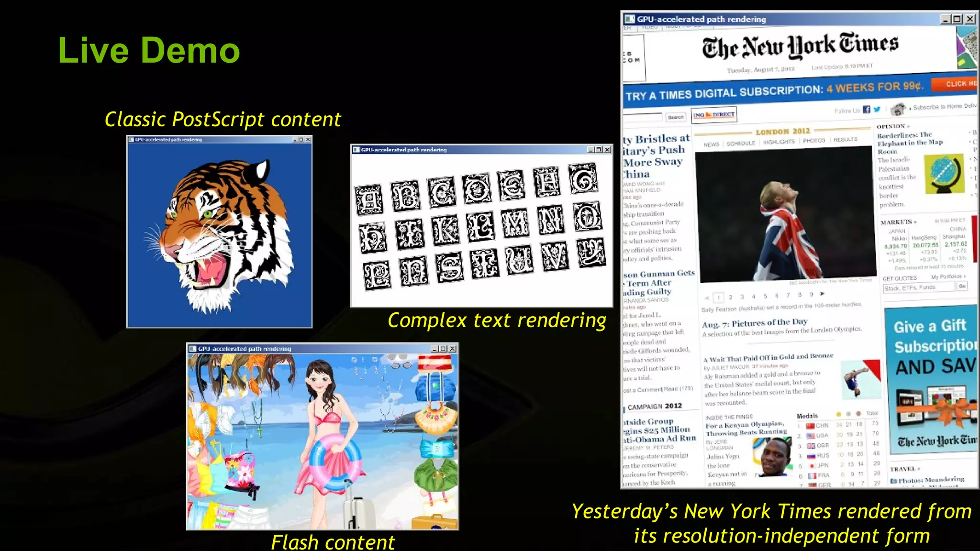Open the PHOTOS tab under London 2012
This screenshot has width=980, height=551.
[814, 140]
